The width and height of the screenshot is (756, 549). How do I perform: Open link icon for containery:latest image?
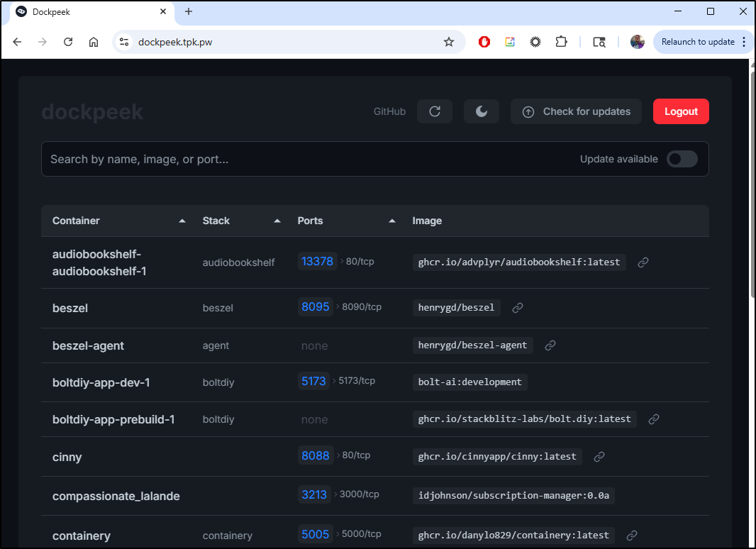click(632, 536)
